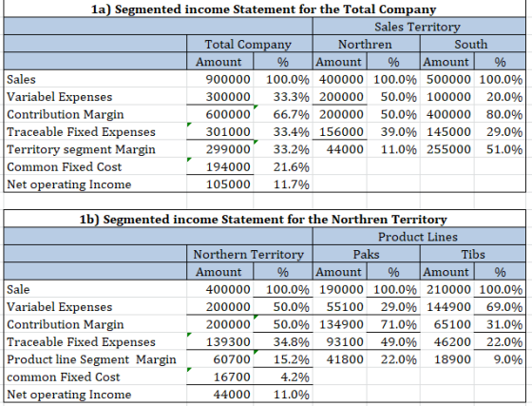
Task: Select Paks variable expenses 55100
Action: 340,306
